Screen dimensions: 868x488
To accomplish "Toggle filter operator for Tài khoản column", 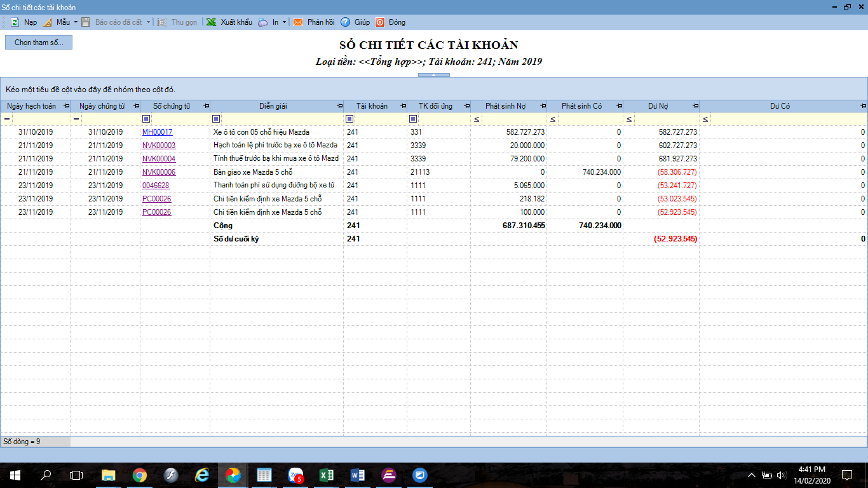I will coord(349,119).
